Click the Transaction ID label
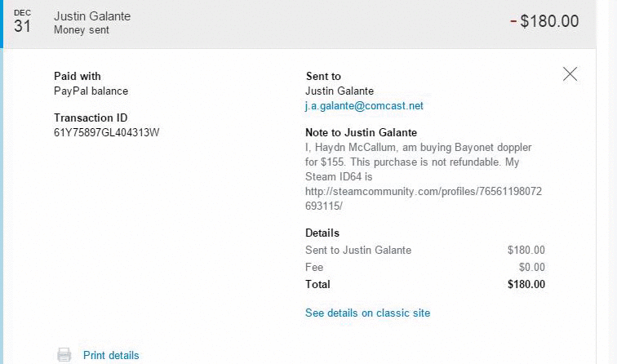Screen dimensions: 617x364 (91, 118)
